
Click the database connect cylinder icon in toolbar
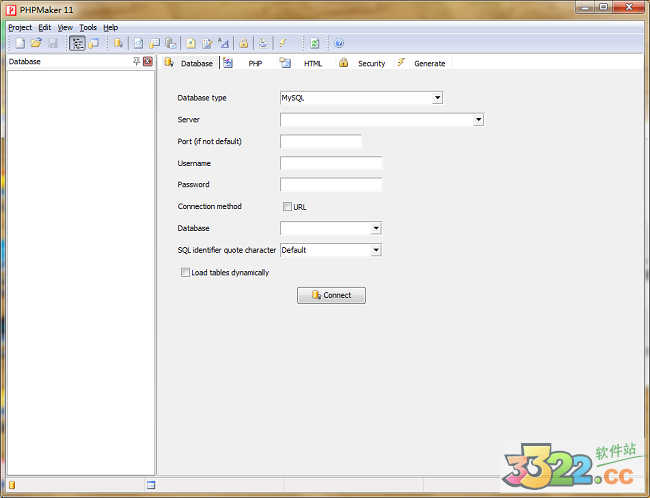pos(118,43)
